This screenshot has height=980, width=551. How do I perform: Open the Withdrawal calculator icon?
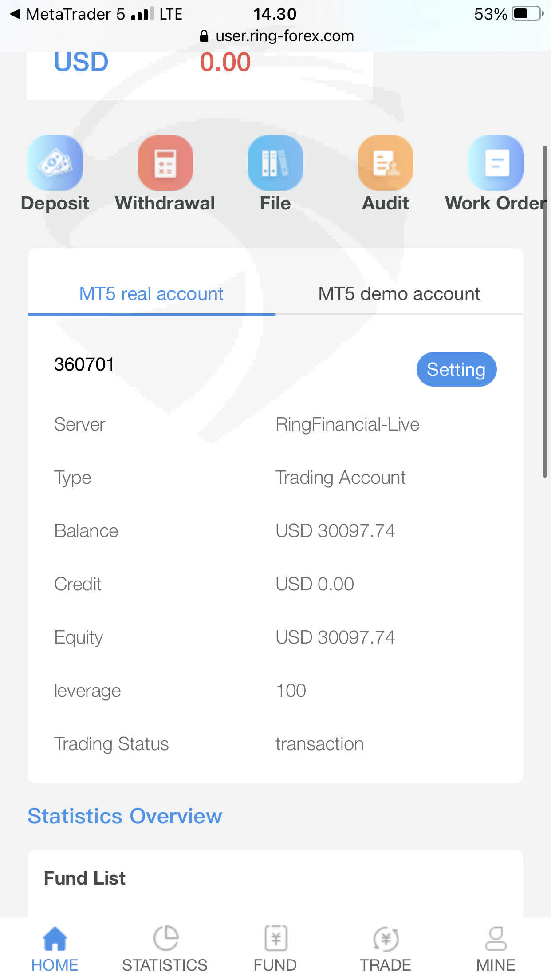pyautogui.click(x=165, y=163)
